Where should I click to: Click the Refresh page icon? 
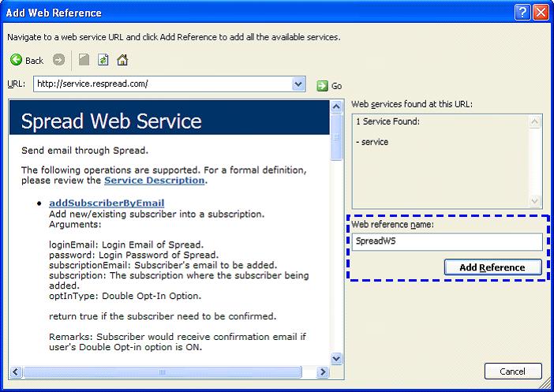[103, 60]
